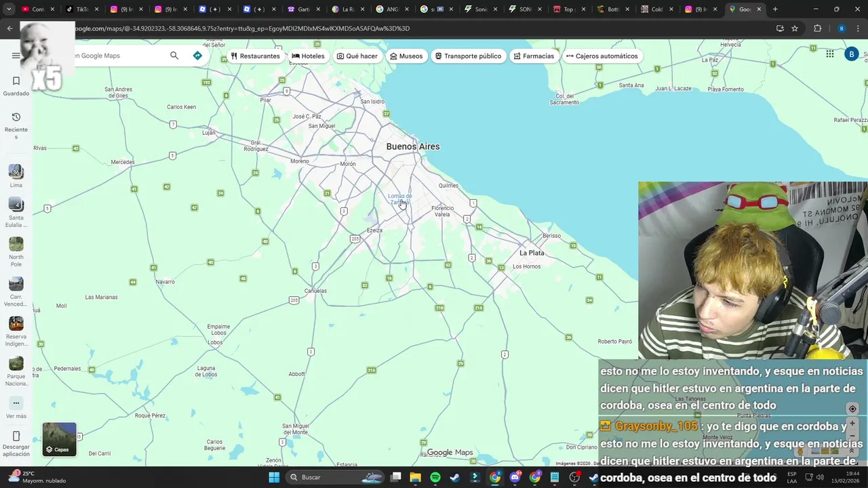Viewport: 868px width, 488px height.
Task: Expand Ver más in sidebar
Action: (x=16, y=409)
